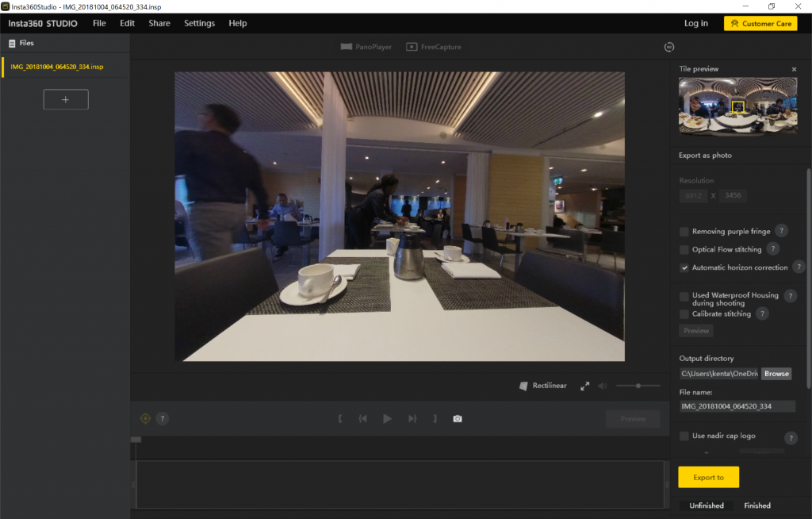Enable Removing purple fringe
The image size is (812, 519).
tap(684, 231)
